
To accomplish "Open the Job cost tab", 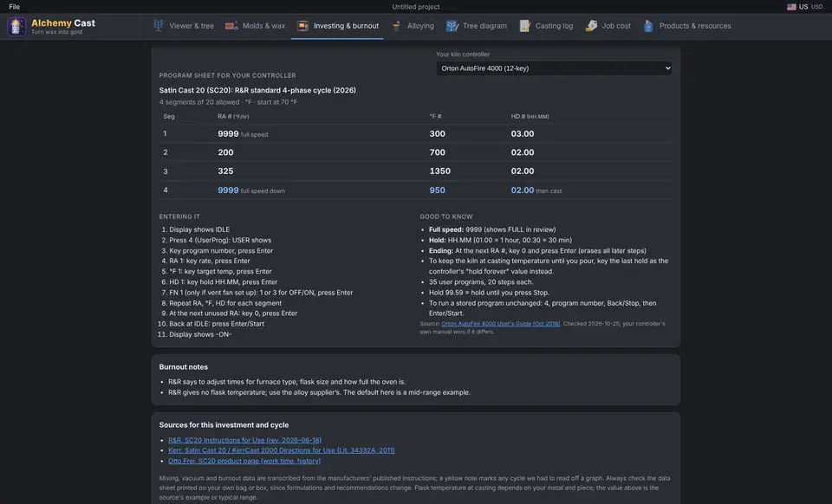I will click(608, 26).
